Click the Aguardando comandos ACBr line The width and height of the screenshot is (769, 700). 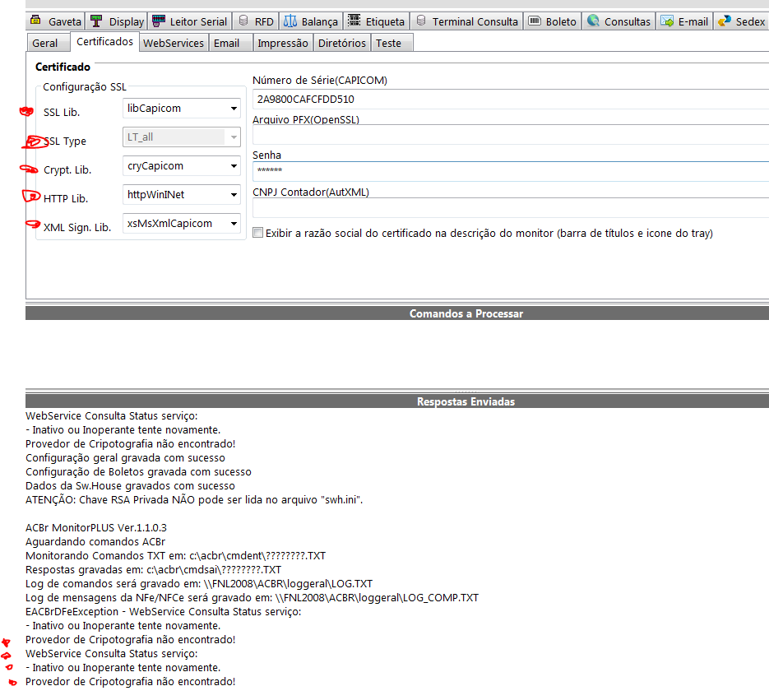[95, 541]
